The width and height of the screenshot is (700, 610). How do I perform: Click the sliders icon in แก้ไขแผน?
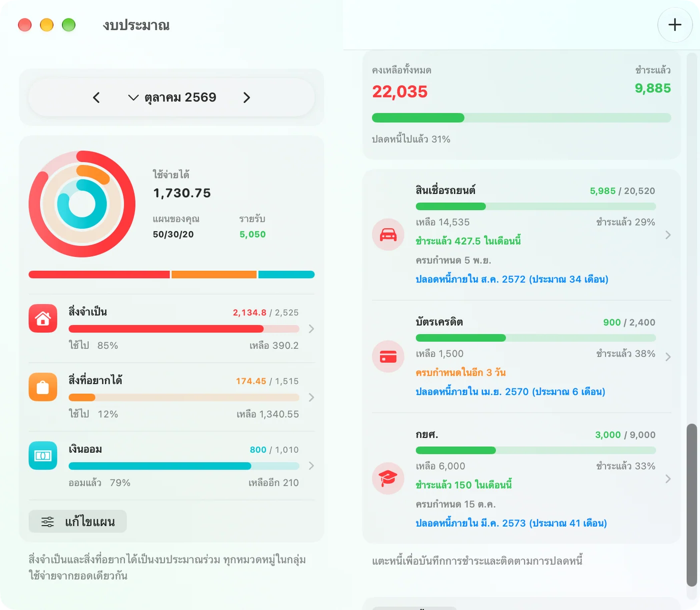pos(47,522)
